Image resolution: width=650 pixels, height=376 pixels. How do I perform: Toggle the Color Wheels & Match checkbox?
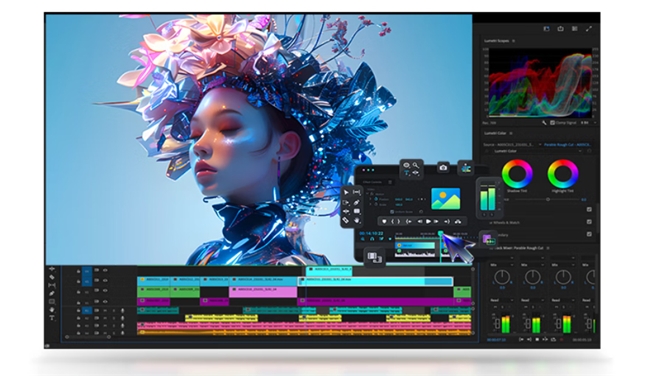tap(589, 222)
